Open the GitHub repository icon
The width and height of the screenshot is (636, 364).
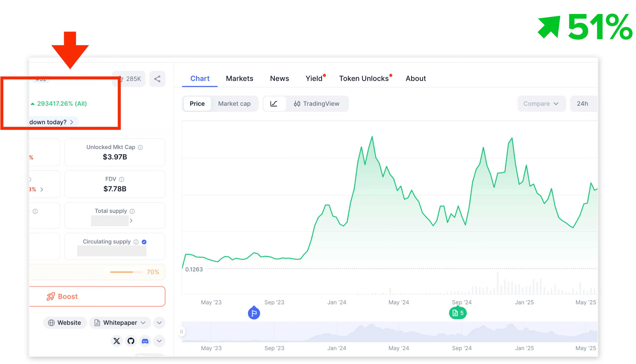pyautogui.click(x=131, y=341)
